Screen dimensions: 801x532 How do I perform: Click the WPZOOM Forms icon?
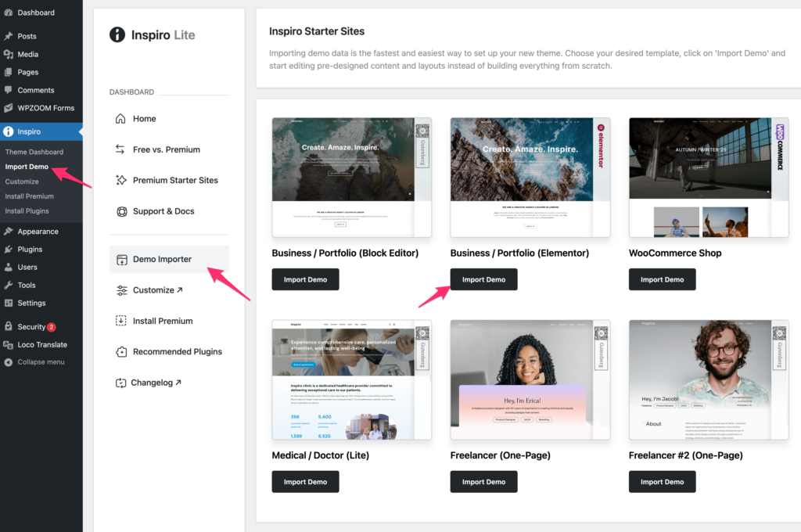pos(8,108)
